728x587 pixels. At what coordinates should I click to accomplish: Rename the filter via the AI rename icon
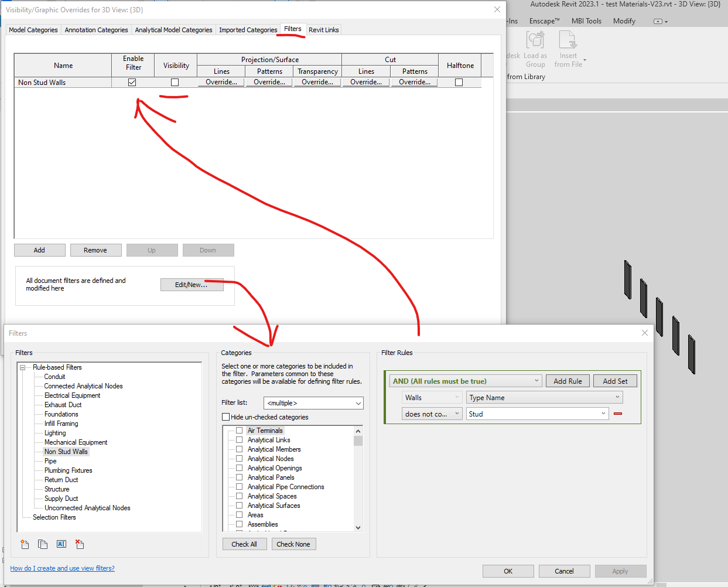[x=61, y=544]
